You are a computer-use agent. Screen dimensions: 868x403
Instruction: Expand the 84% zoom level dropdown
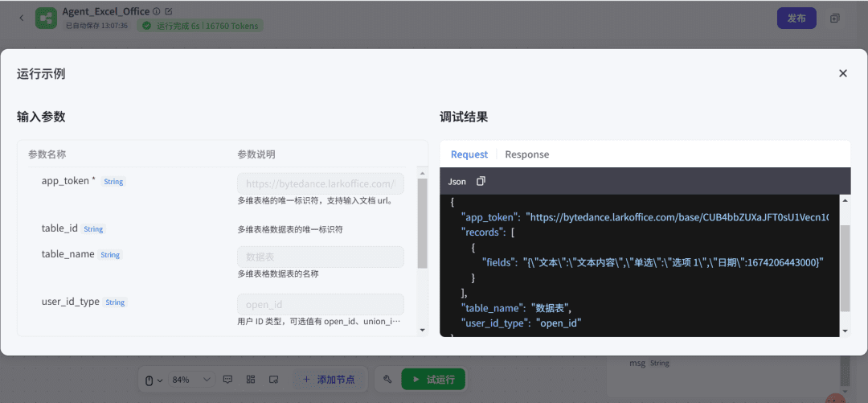point(193,380)
